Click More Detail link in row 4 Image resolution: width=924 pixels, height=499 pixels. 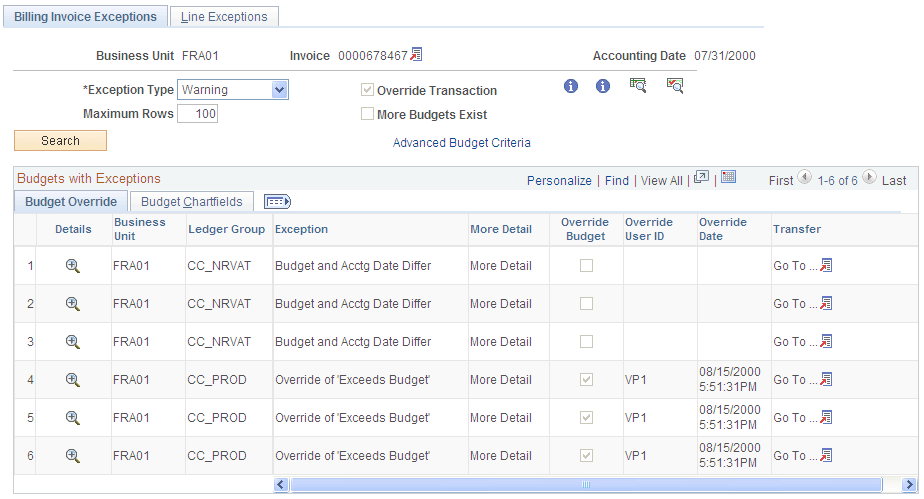tap(501, 379)
